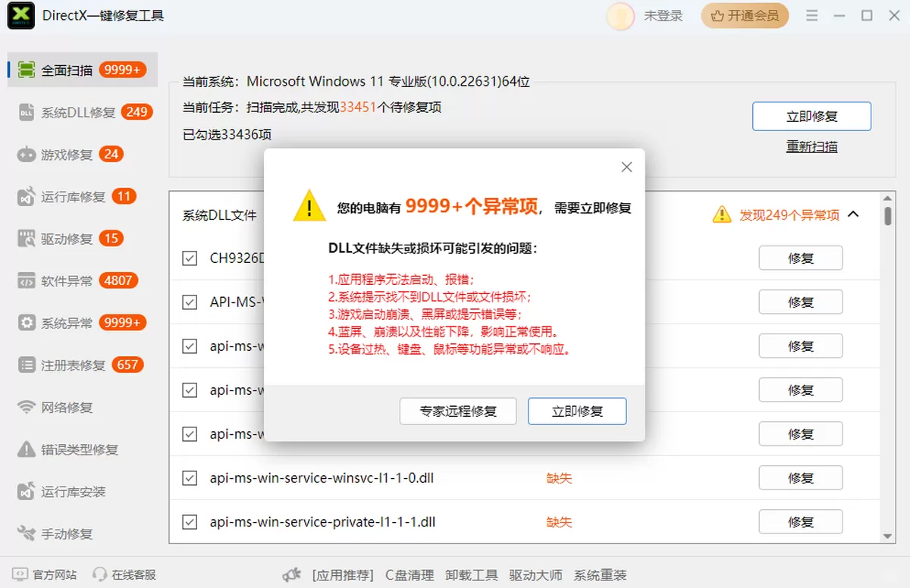Open 注册表修复 section
The height and width of the screenshot is (588, 910).
(82, 365)
